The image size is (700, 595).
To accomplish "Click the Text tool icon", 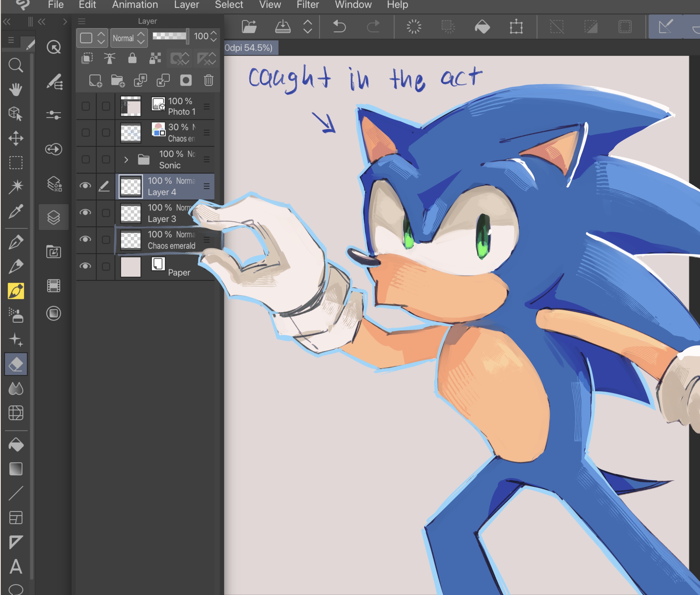I will [x=15, y=567].
